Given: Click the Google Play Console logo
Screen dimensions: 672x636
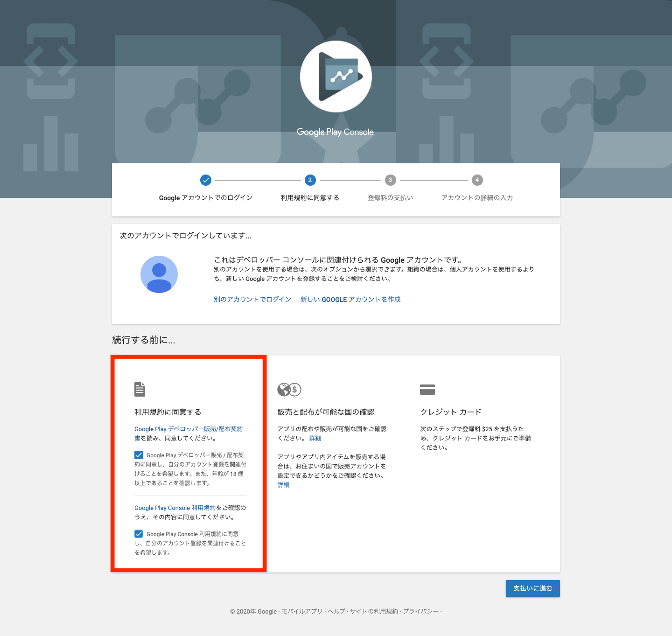Looking at the screenshot, I should 336,77.
